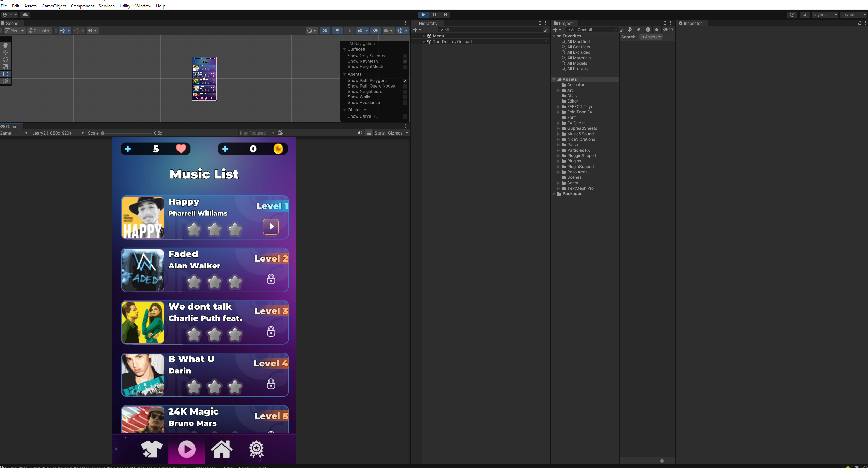This screenshot has height=468, width=868.
Task: Collapse the Surfaces section
Action: pyautogui.click(x=344, y=49)
